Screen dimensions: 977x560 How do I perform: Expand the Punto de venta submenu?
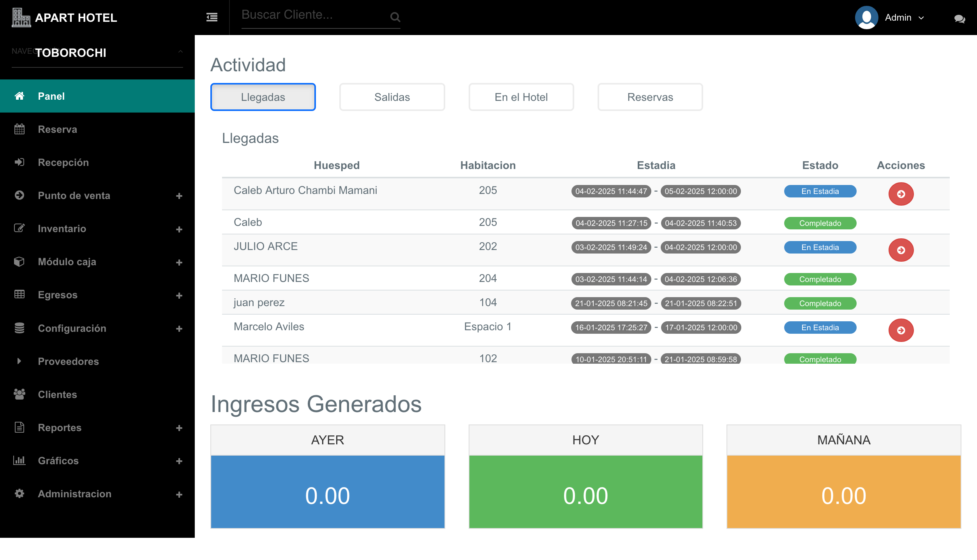tap(179, 196)
